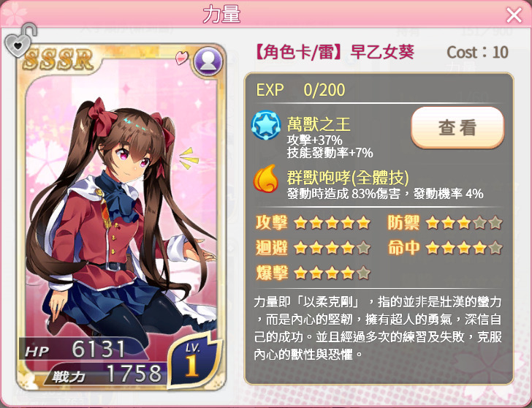
Task: Click the SSSR rarity badge
Action: [x=58, y=59]
